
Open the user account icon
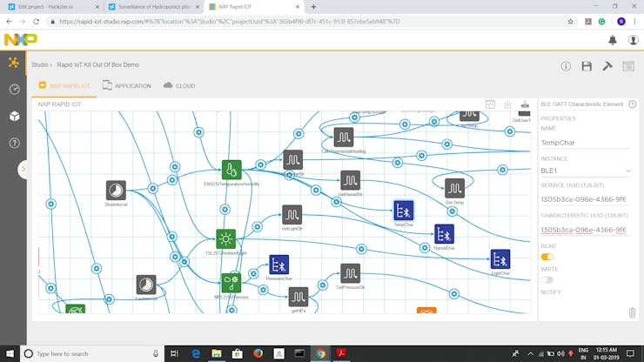pyautogui.click(x=633, y=40)
